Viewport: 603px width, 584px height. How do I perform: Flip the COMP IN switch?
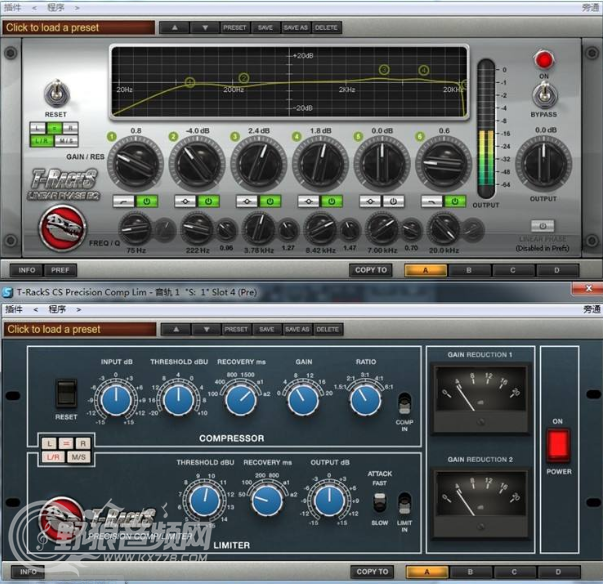[x=405, y=404]
